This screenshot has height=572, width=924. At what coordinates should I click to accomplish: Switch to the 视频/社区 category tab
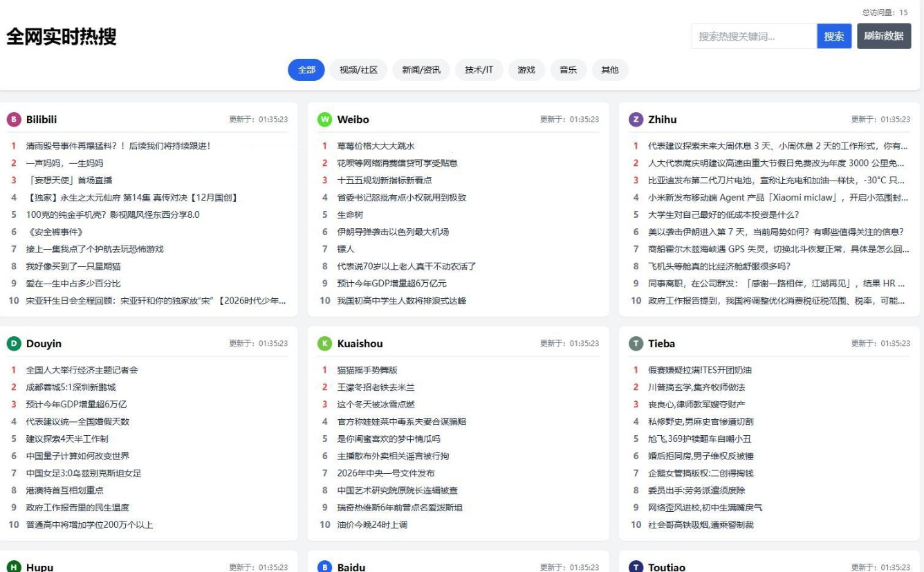tap(358, 70)
